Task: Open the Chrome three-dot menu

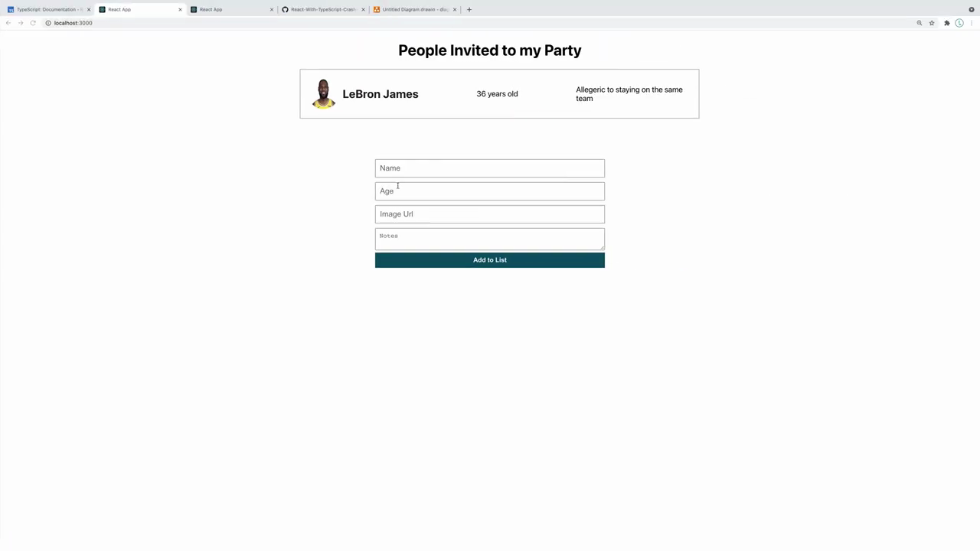Action: click(x=972, y=23)
